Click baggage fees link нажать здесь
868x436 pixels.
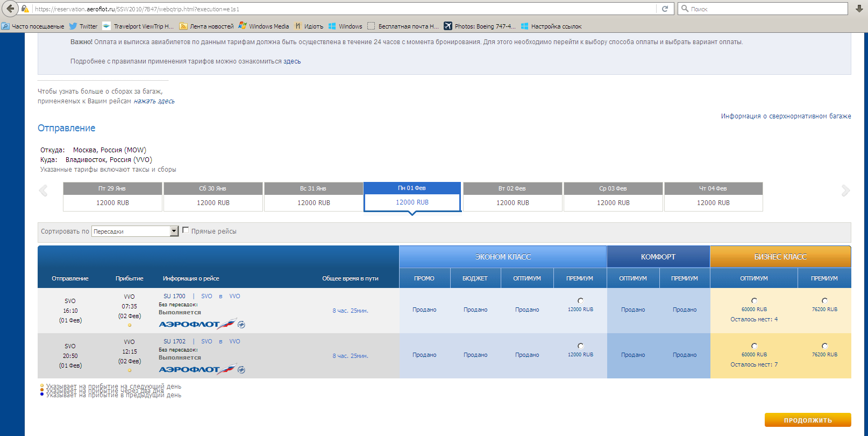[154, 101]
